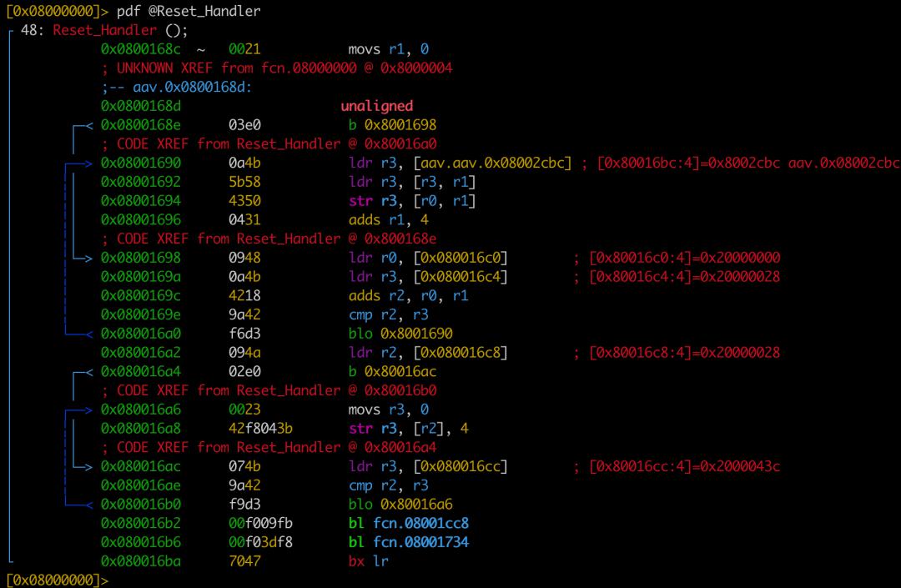901x588 pixels.
Task: Click the bottom [0x08000000]> prompt
Action: [57, 580]
